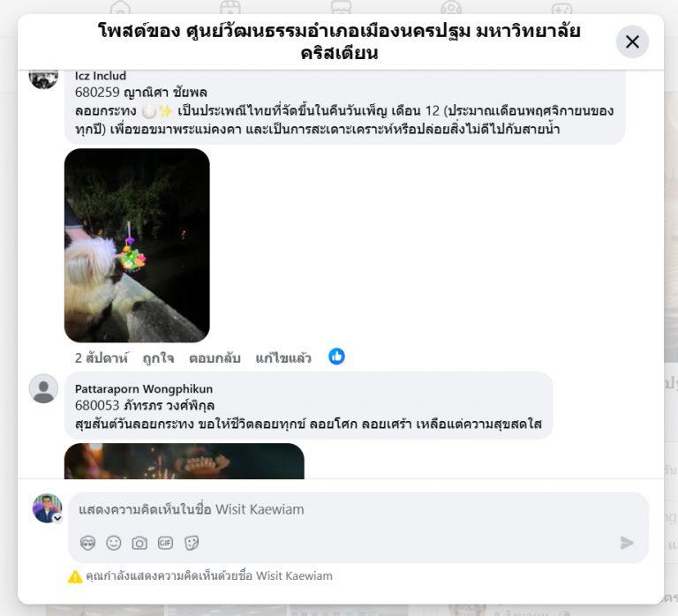The width and height of the screenshot is (678, 616).
Task: Open the sticker picker icon
Action: point(191,543)
